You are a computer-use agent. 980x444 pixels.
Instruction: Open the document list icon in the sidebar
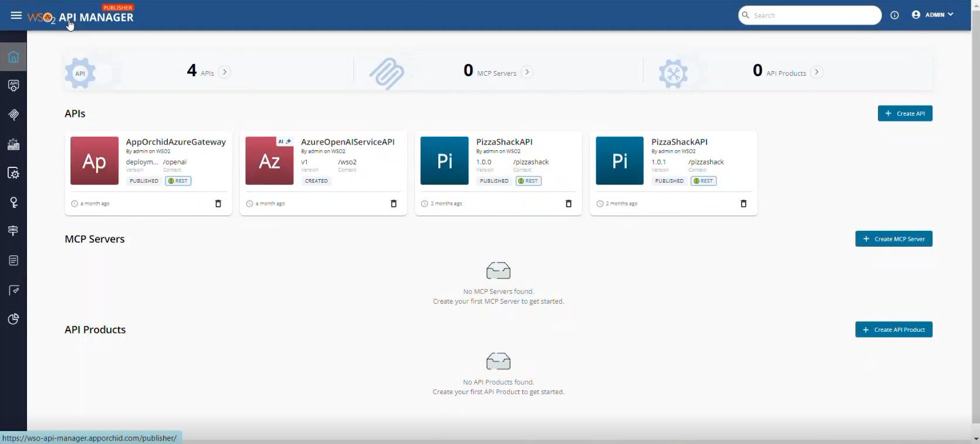[x=13, y=260]
